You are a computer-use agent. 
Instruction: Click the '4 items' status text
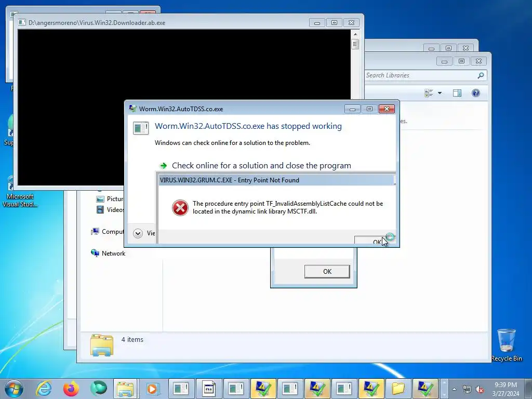click(x=132, y=340)
